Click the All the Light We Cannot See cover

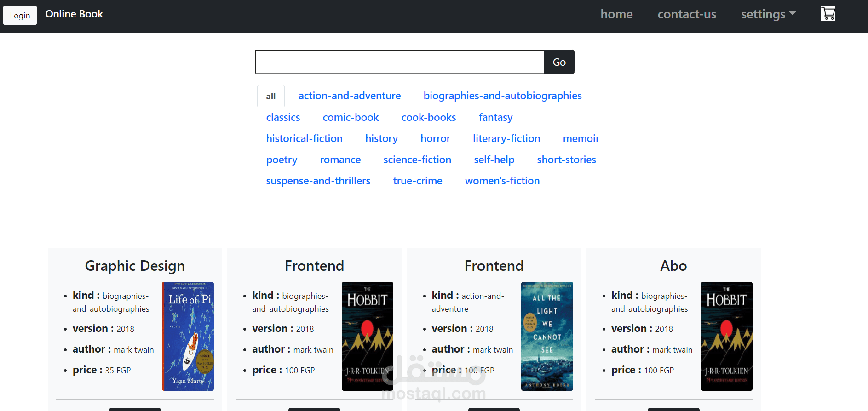click(x=547, y=336)
